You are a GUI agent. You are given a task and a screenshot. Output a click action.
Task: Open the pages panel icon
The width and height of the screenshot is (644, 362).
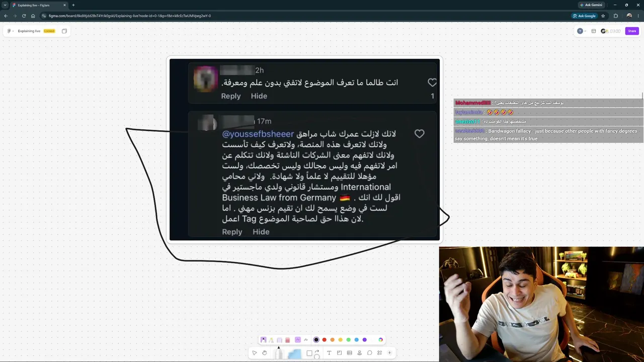point(64,31)
